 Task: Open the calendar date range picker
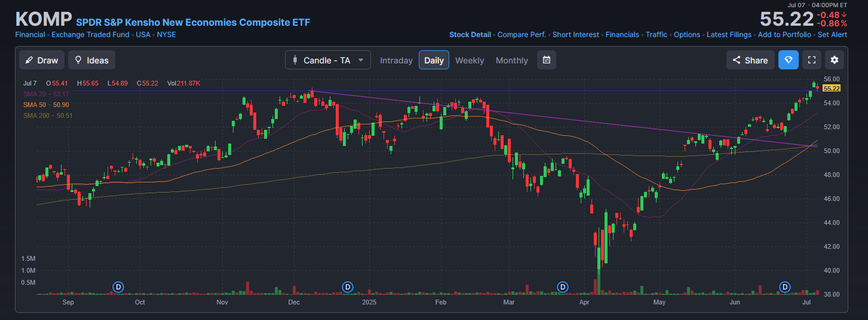coord(546,60)
